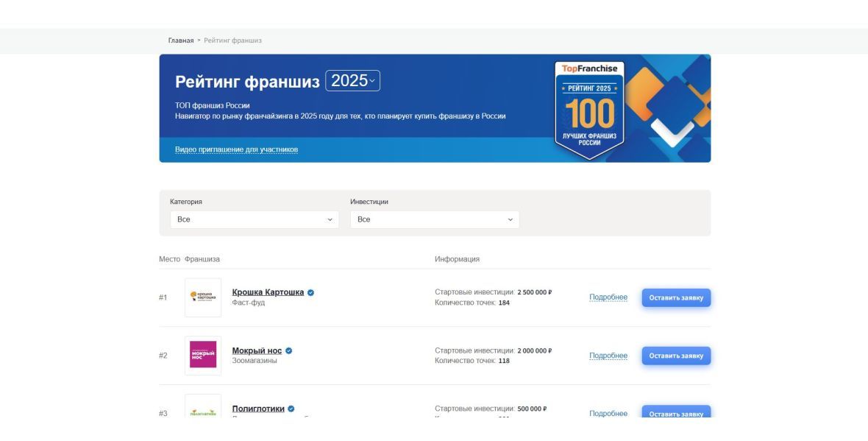Open the Крошка Картошка franchise link
Viewport: 868px width, 441px height.
[268, 292]
